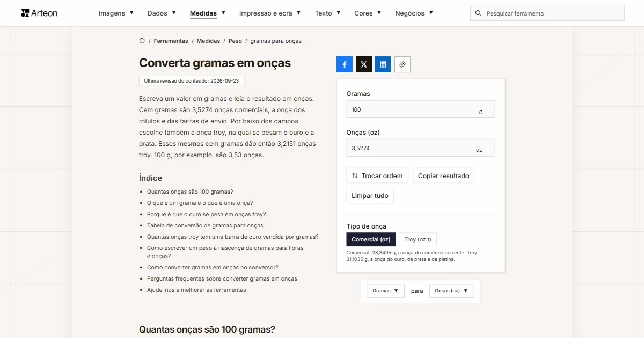The image size is (644, 338).
Task: Select Comercial (oz) ounce type
Action: [371, 239]
